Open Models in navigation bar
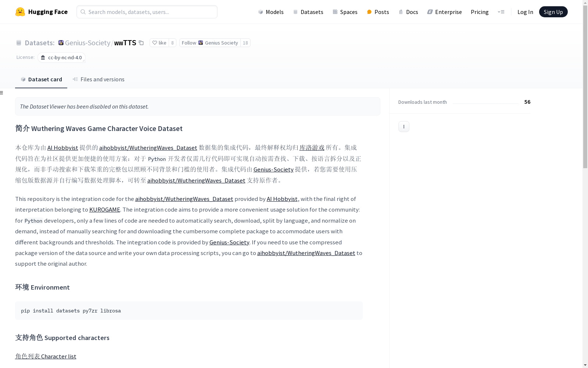The image size is (588, 368). pos(271,12)
